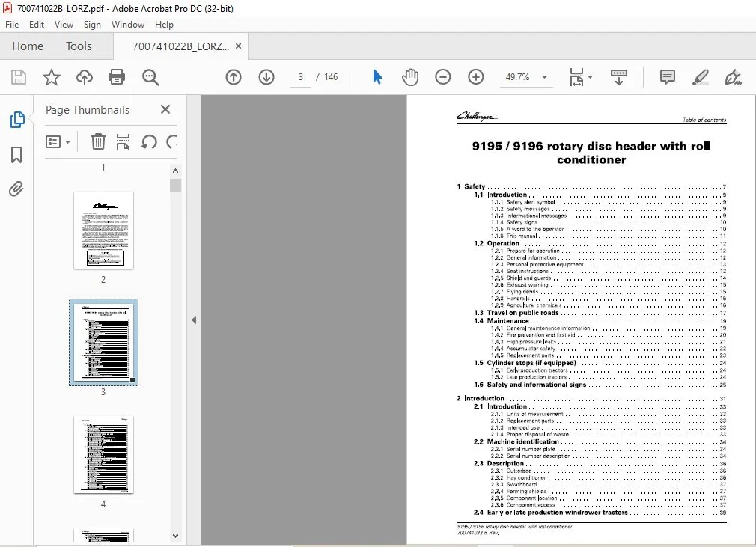Close the Page Thumbnails panel

(165, 109)
